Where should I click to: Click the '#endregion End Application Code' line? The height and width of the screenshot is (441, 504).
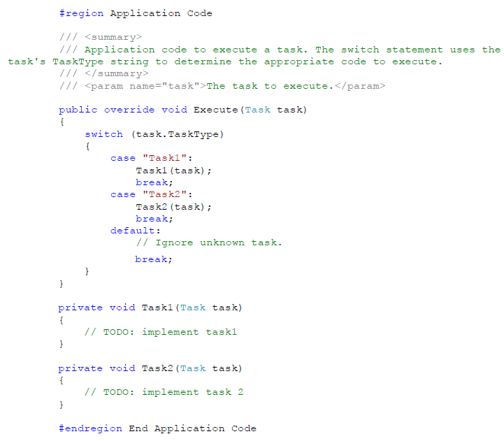pos(158,428)
